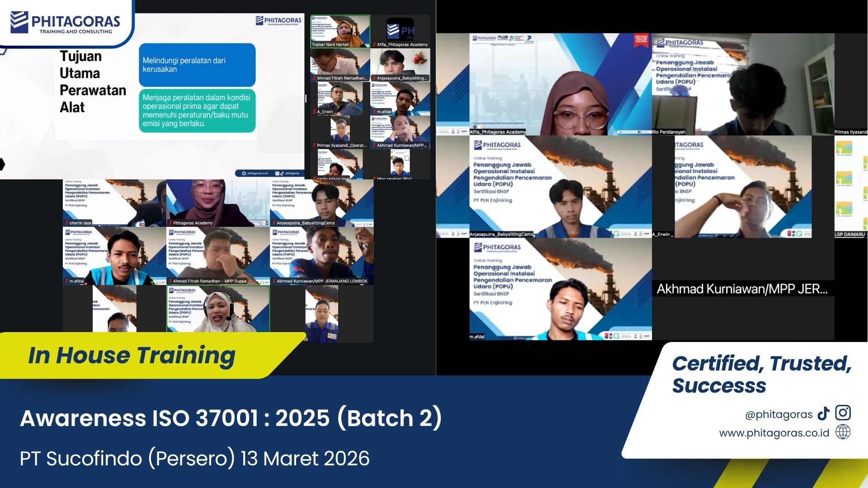
Task: Click the Ahmad Fitrah Ramadhan - MPP Suppa tile
Action: [218, 256]
